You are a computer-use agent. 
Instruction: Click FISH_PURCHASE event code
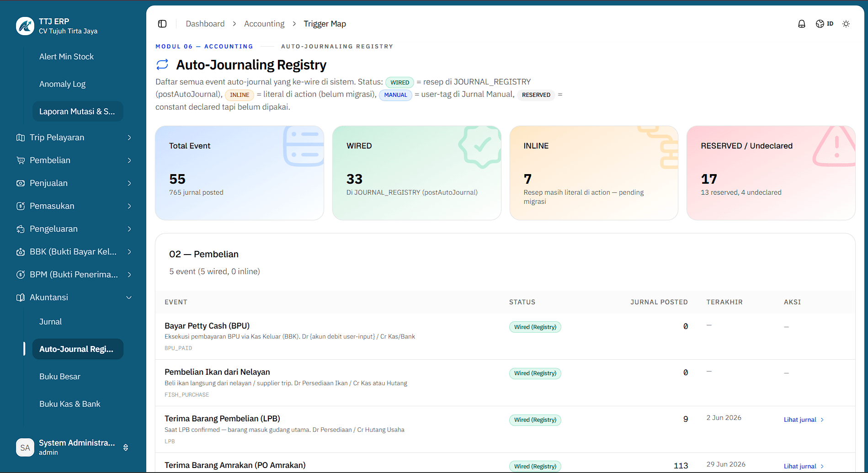tap(186, 395)
